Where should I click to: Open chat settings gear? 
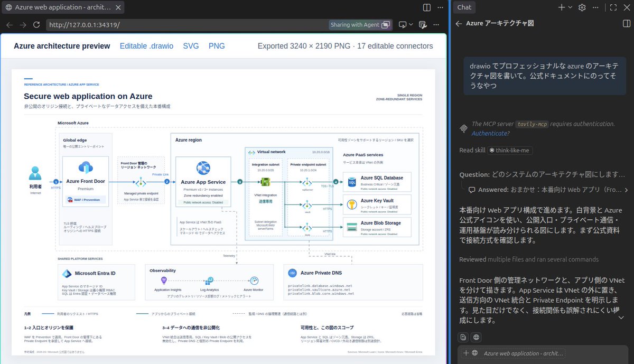582,7
